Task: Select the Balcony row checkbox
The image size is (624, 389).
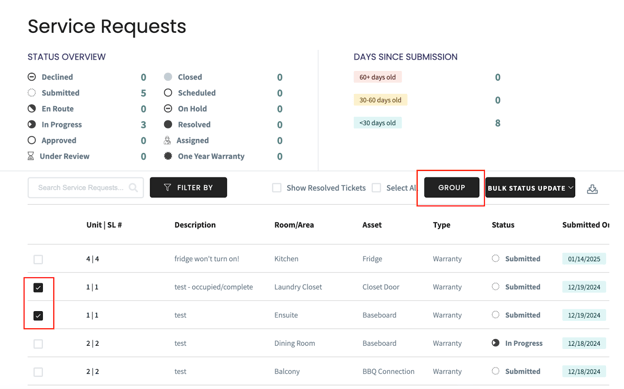Action: (38, 372)
